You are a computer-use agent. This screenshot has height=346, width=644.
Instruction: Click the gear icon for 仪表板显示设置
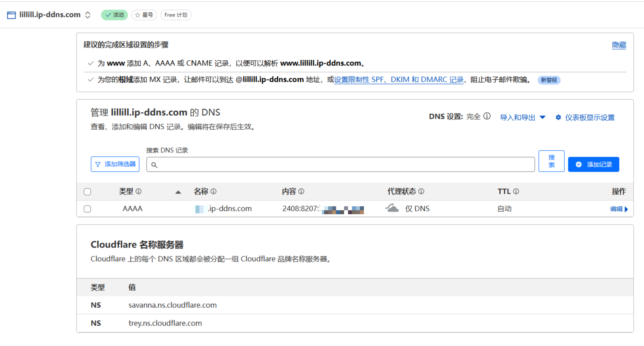pyautogui.click(x=558, y=117)
